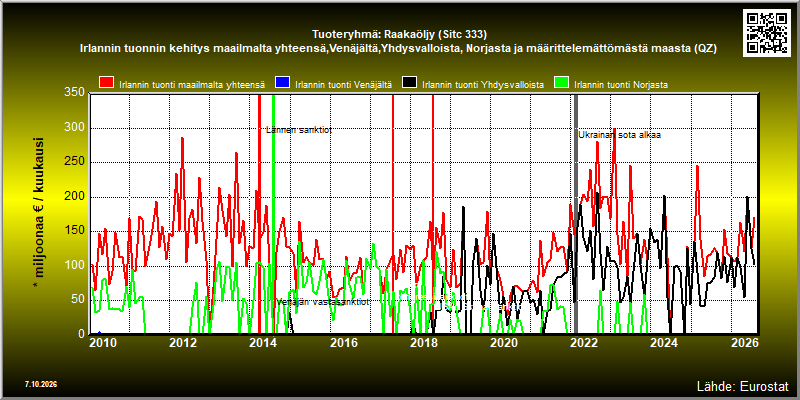800x400 pixels.
Task: Click the black legend swatch for Yhdysvalloista
Action: (x=410, y=83)
